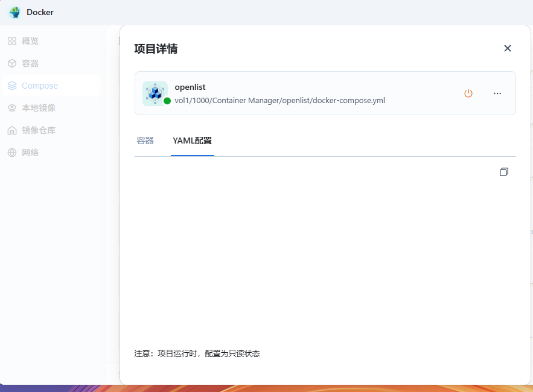Select the YAML配置 tab

click(x=193, y=141)
